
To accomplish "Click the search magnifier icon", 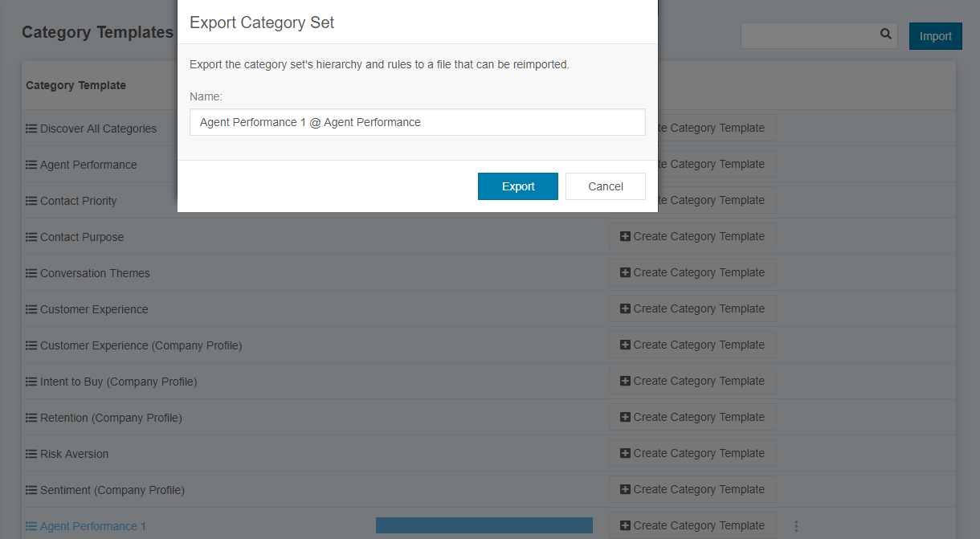I will click(886, 35).
